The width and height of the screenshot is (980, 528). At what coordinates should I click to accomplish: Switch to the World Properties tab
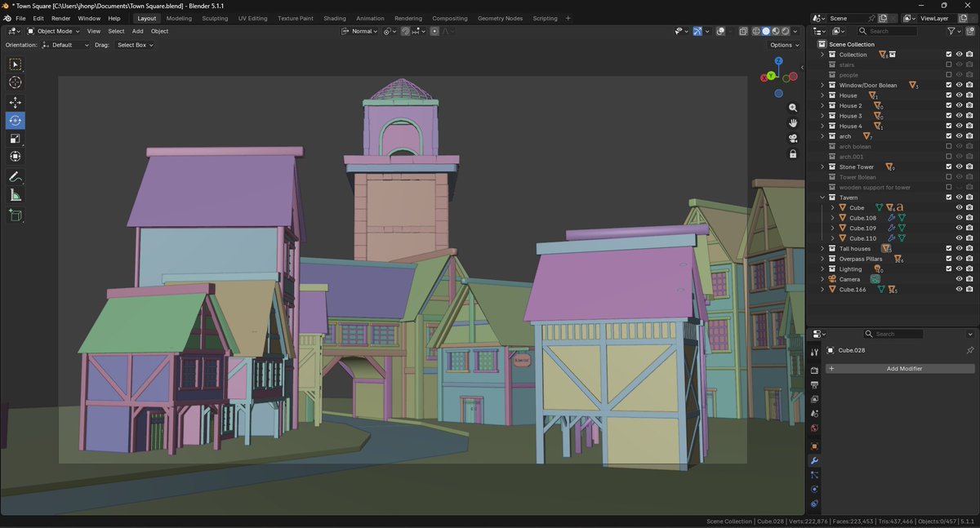[x=813, y=428]
